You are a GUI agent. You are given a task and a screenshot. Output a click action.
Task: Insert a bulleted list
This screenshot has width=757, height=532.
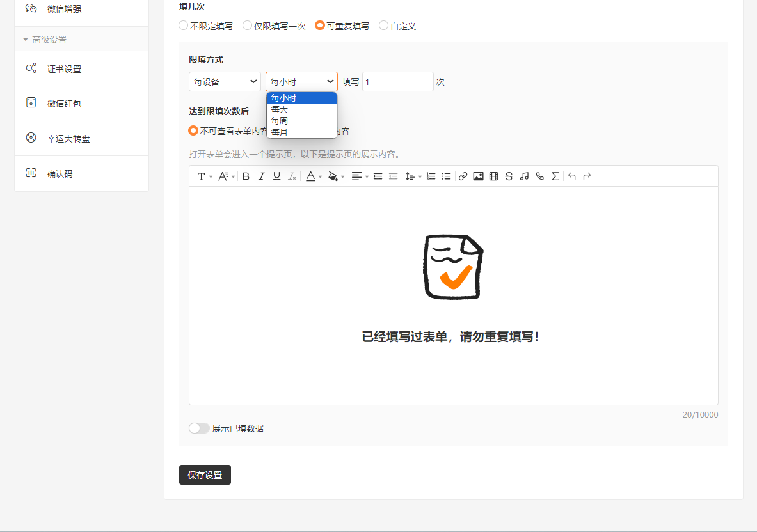coord(447,176)
